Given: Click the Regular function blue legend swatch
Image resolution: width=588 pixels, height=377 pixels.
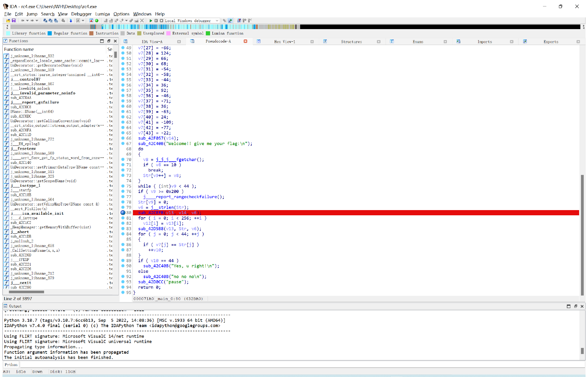Looking at the screenshot, I should click(50, 33).
